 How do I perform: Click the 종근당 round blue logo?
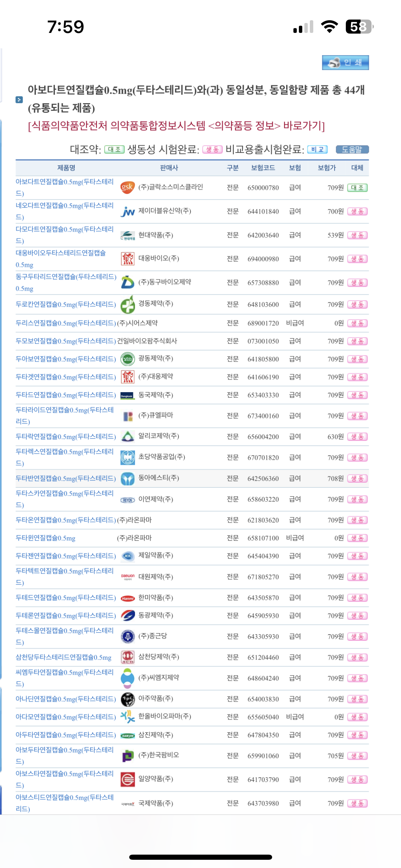point(127,637)
